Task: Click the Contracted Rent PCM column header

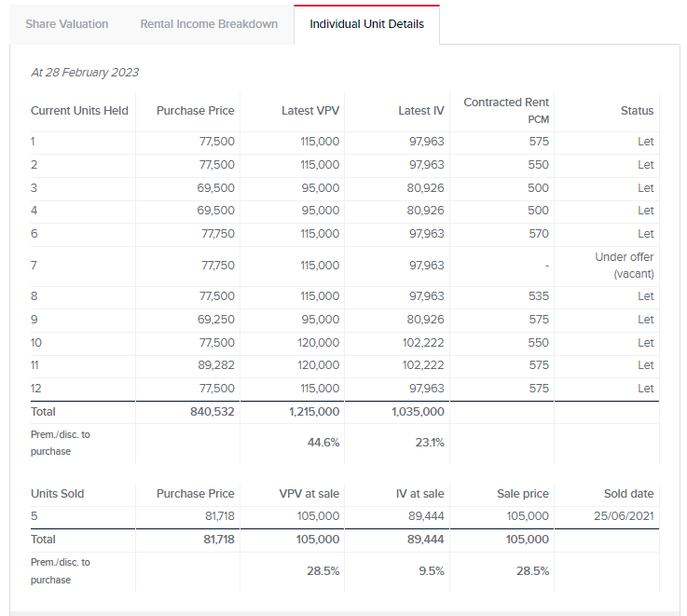Action: click(506, 109)
